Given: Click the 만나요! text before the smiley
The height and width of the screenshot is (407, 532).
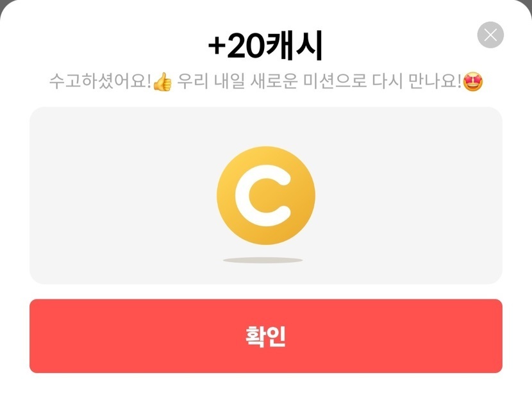Looking at the screenshot, I should [435, 81].
